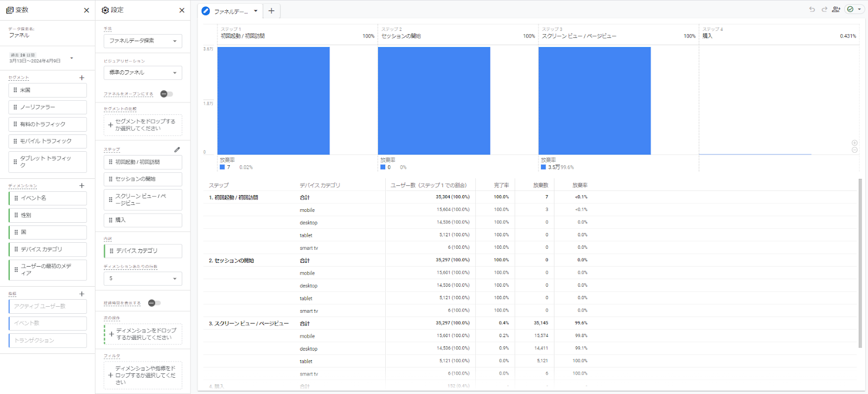This screenshot has height=394, width=868.
Task: Expand the 標準のファネル visualization dropdown
Action: pos(143,73)
